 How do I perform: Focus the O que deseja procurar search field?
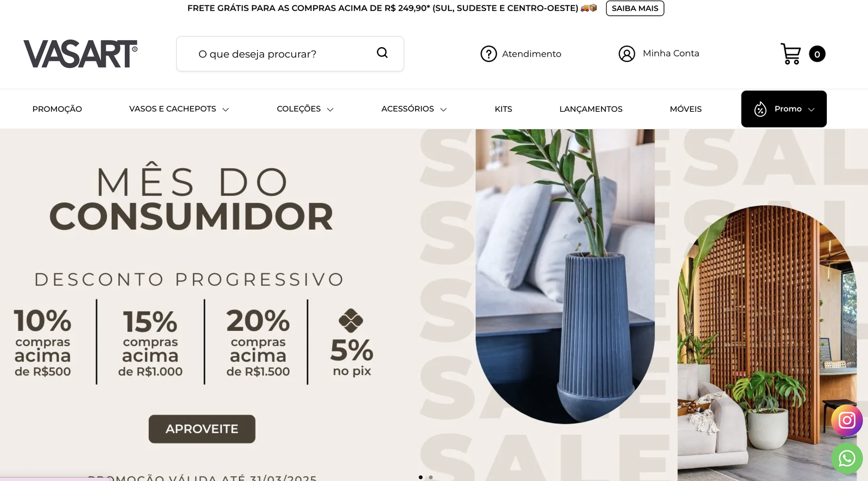click(290, 54)
